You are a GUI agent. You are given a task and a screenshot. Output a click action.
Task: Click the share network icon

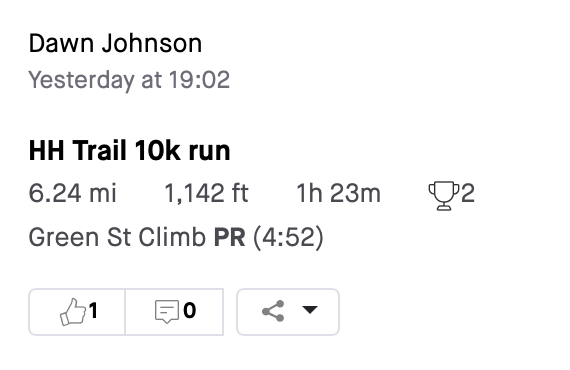click(273, 311)
